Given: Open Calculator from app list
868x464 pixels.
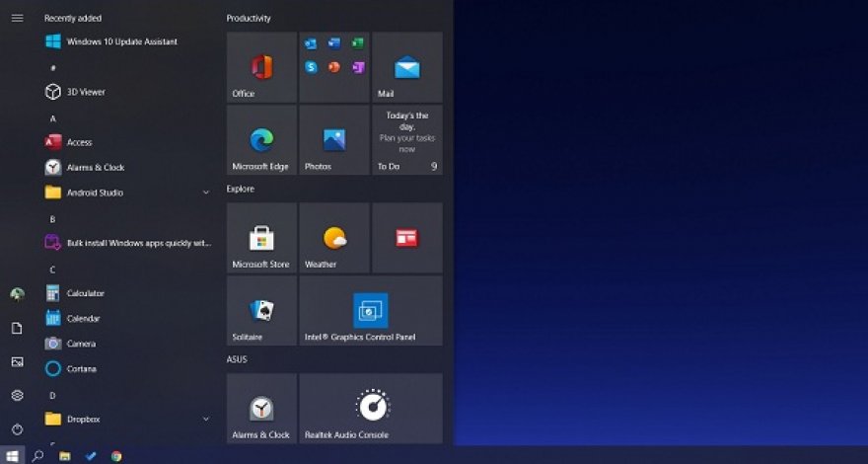Looking at the screenshot, I should [x=128, y=293].
